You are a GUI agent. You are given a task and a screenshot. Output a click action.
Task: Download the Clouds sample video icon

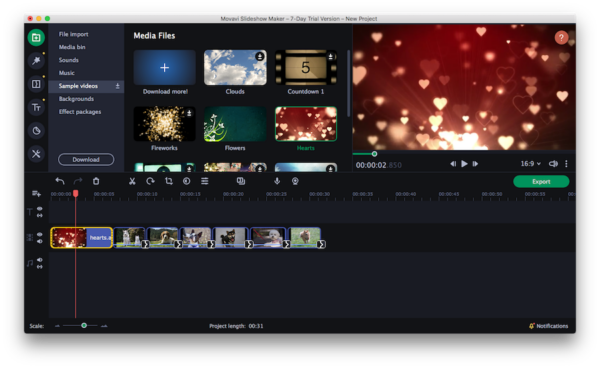260,57
